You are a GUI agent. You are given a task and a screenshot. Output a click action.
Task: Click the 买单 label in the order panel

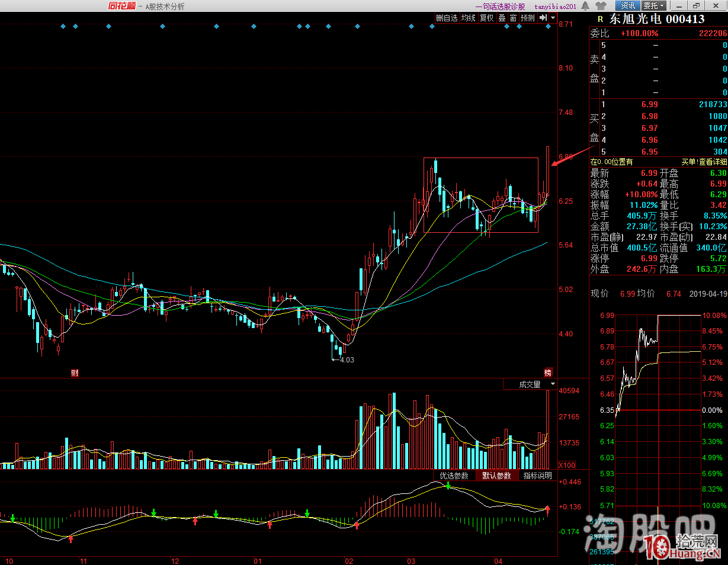688,162
